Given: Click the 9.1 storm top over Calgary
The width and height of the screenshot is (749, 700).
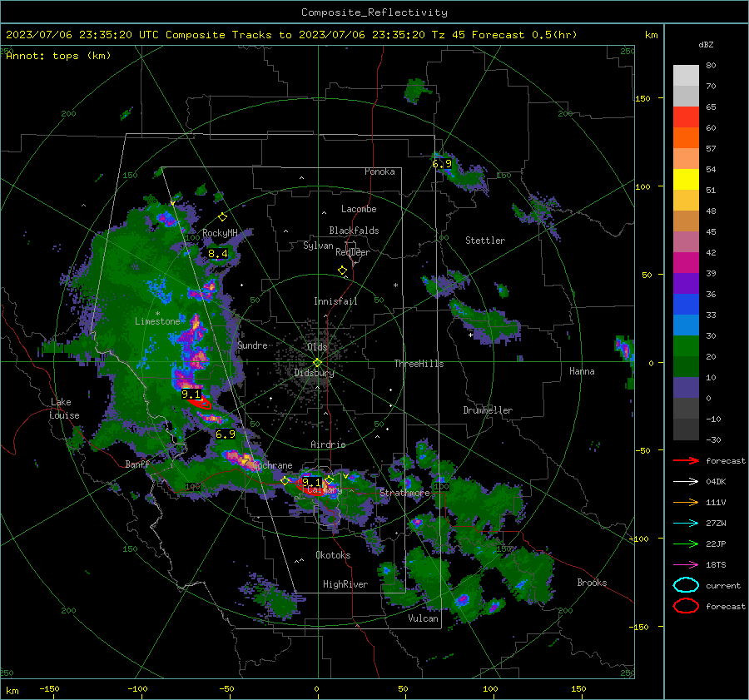Looking at the screenshot, I should 311,482.
